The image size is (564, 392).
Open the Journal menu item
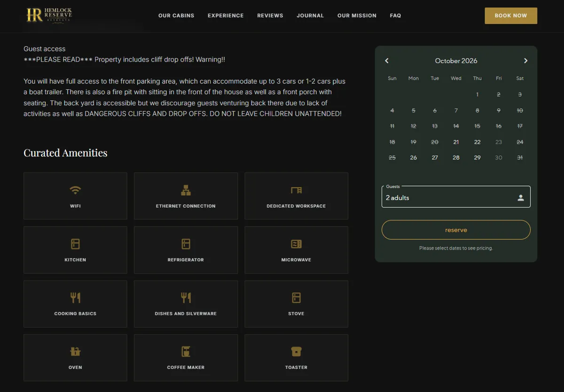310,16
